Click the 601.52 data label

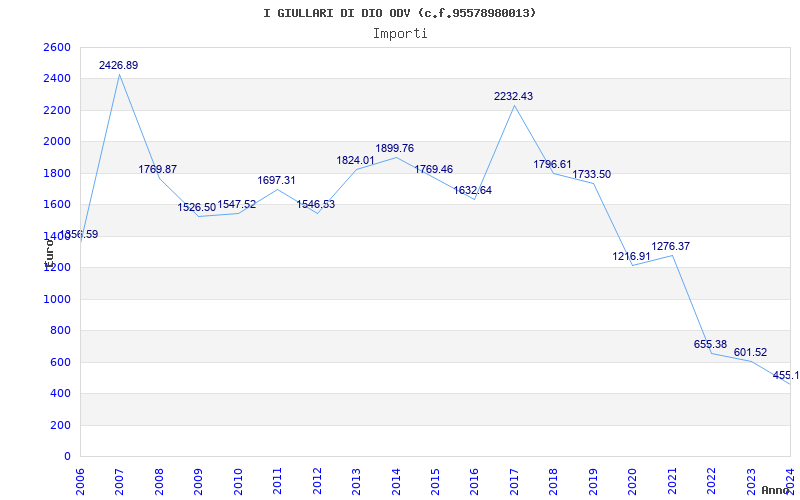click(750, 353)
